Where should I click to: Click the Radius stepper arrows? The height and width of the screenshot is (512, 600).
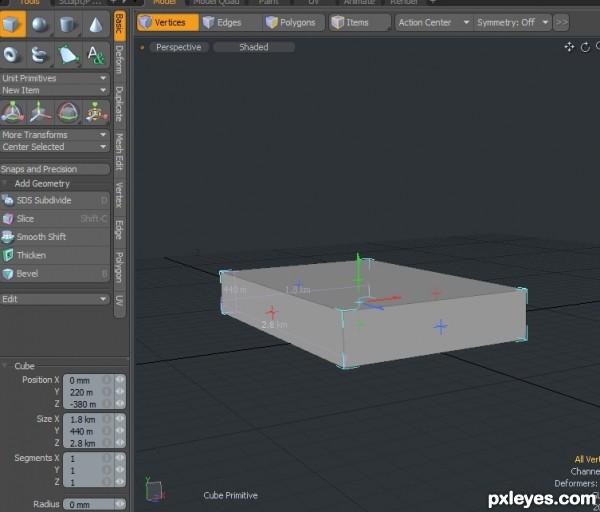pyautogui.click(x=120, y=504)
